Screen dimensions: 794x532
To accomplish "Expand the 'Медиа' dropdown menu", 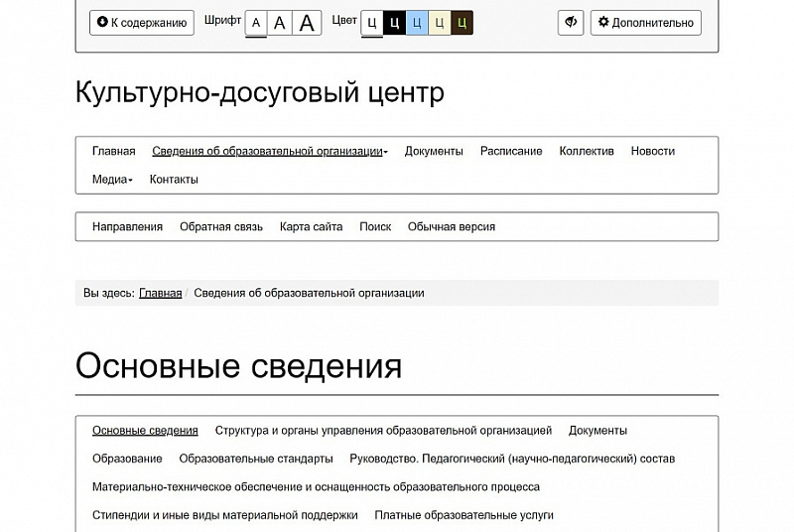I will coord(112,180).
